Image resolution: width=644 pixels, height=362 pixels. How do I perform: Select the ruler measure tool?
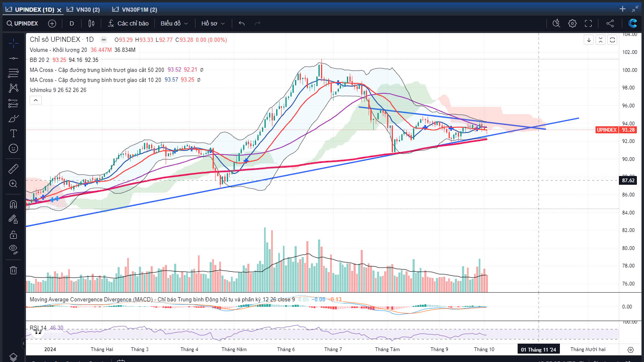pyautogui.click(x=13, y=168)
